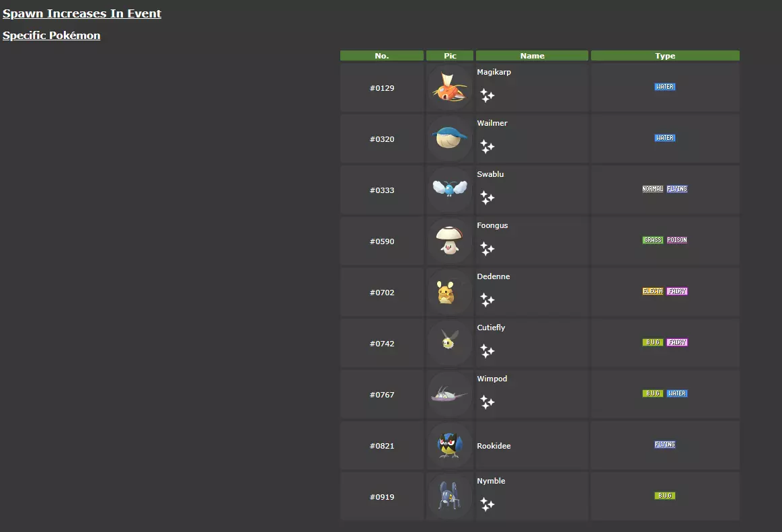The image size is (782, 532).
Task: Open the Rookidee sprite picture
Action: click(x=450, y=446)
